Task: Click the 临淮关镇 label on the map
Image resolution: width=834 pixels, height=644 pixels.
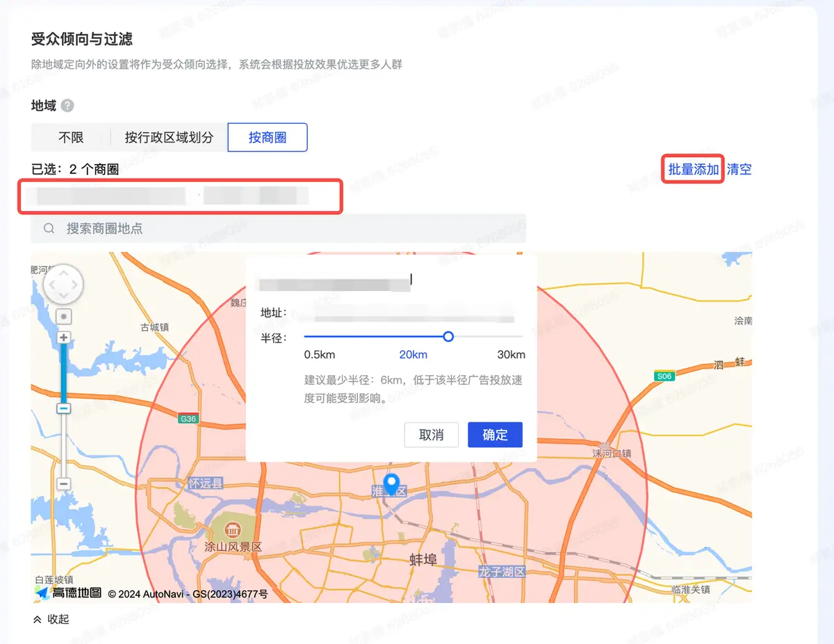Action: pos(691,590)
